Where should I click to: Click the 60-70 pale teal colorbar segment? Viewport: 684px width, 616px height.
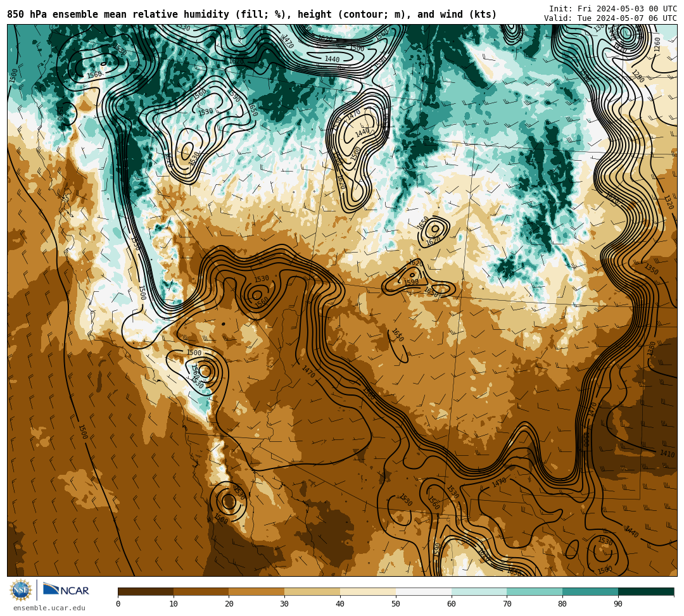[x=479, y=591]
